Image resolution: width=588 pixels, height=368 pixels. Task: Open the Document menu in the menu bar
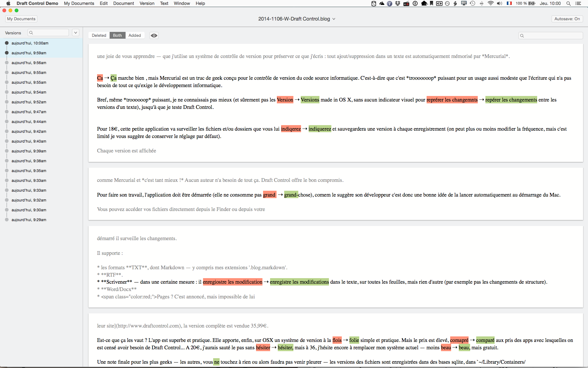pos(123,3)
